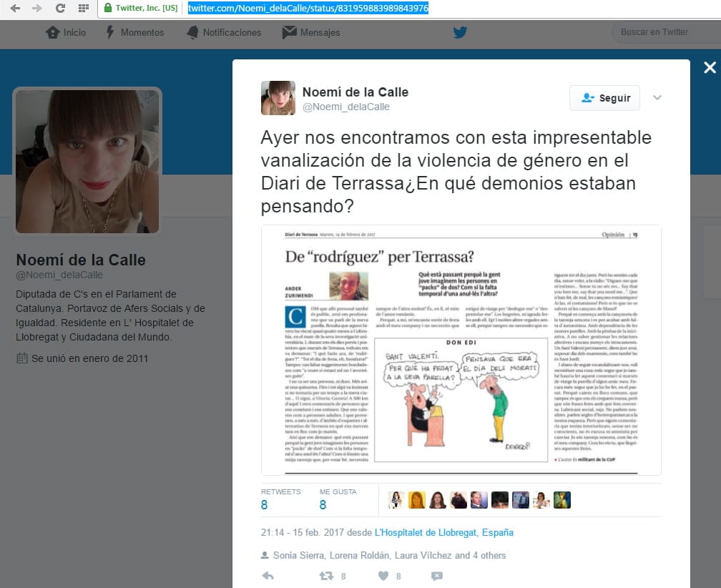The height and width of the screenshot is (588, 721).
Task: Close the tweet overlay with the X
Action: tap(710, 67)
